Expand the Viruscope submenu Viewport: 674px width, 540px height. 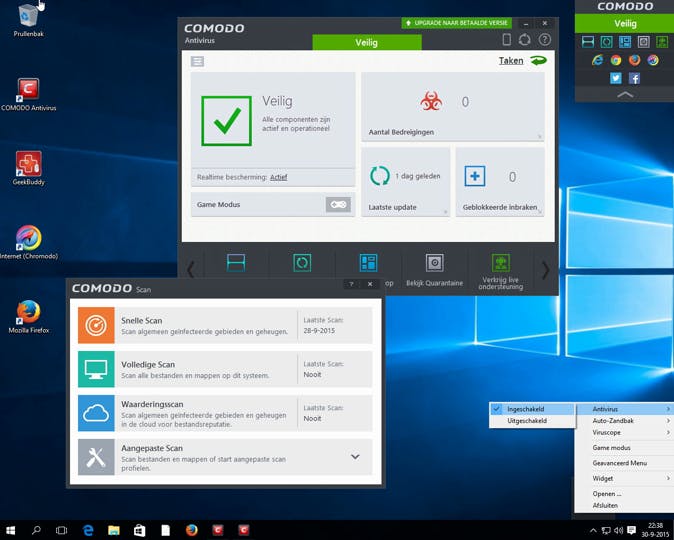[625, 432]
